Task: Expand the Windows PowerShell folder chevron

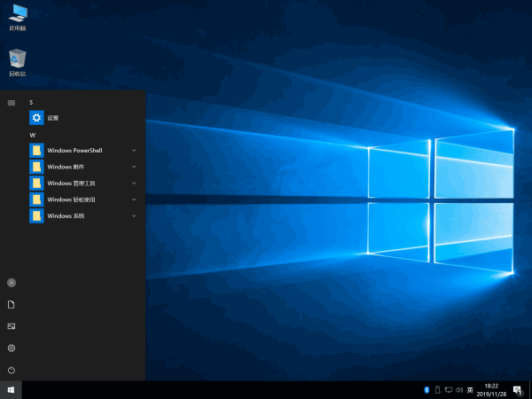Action: (134, 151)
